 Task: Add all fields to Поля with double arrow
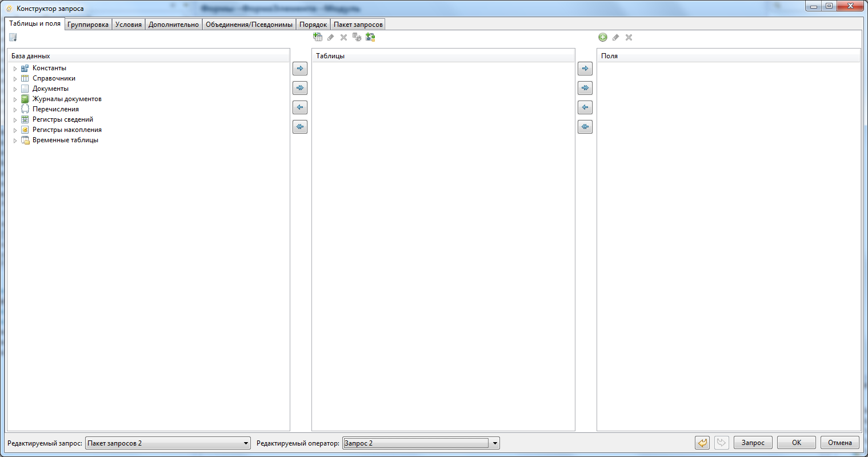click(x=585, y=88)
